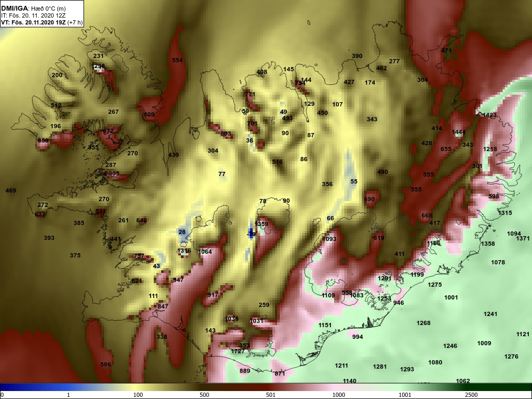Click the map value "757"

[x=139, y=256]
